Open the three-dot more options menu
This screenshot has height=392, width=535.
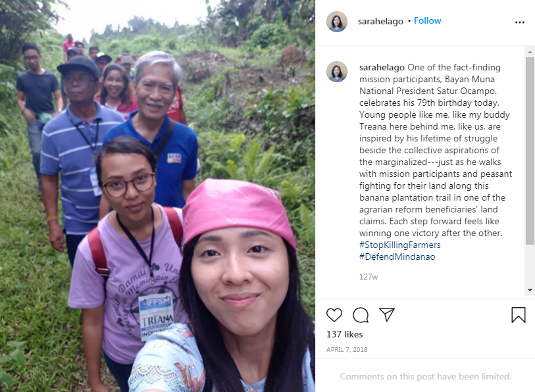tap(520, 22)
